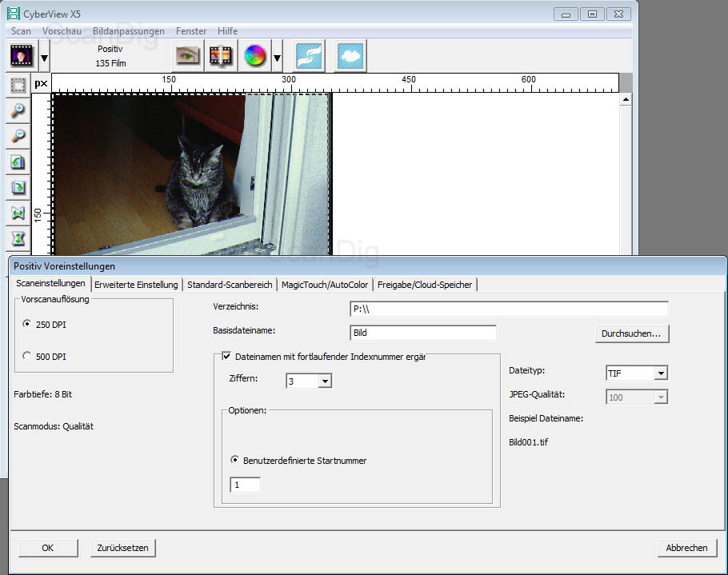Open the Bildanpassungen menu
This screenshot has height=575, width=728.
[x=129, y=31]
